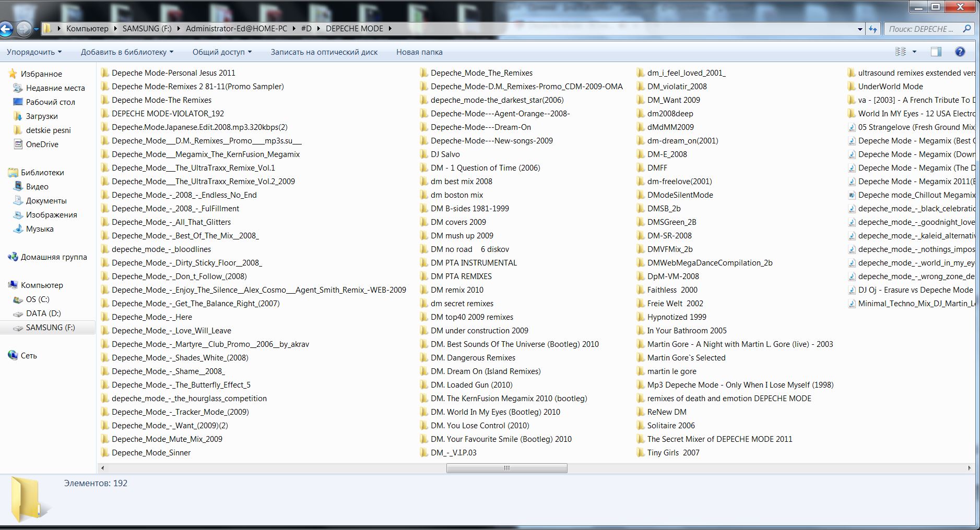This screenshot has height=530, width=980.
Task: Open Недавние места in favorites
Action: [x=55, y=88]
